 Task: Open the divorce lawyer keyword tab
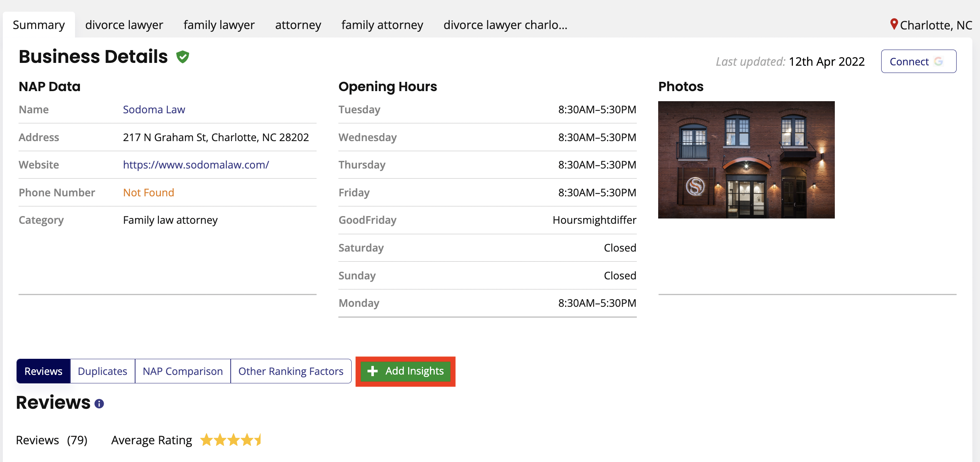point(124,25)
